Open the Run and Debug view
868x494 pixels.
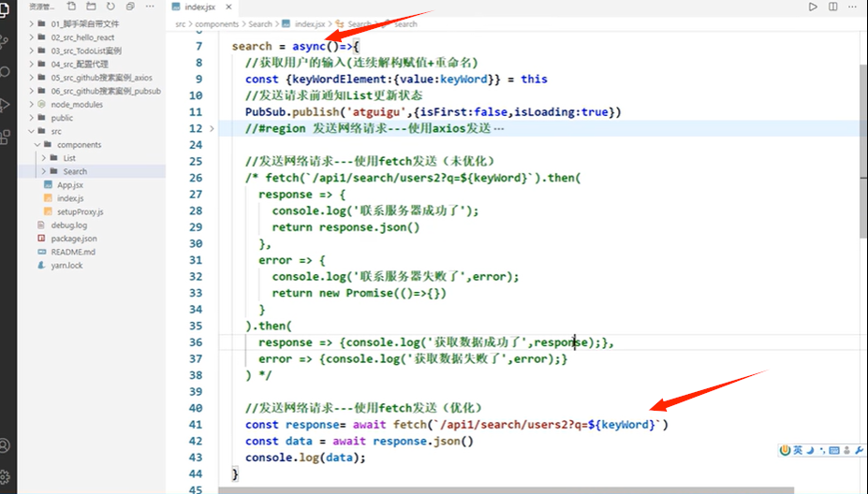(5, 105)
